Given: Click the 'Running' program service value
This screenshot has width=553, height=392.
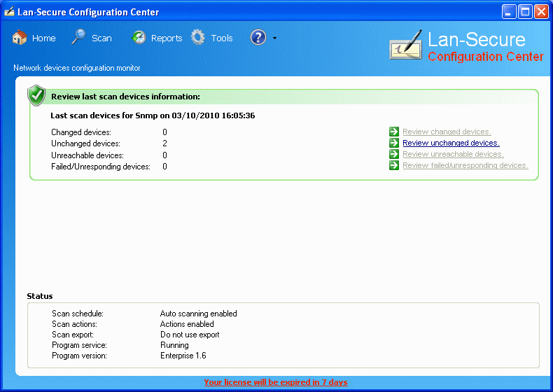Looking at the screenshot, I should click(174, 345).
